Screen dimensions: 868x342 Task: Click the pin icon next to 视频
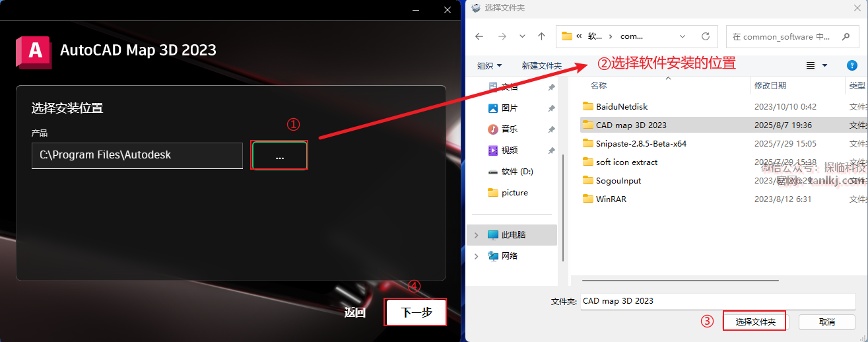[551, 151]
